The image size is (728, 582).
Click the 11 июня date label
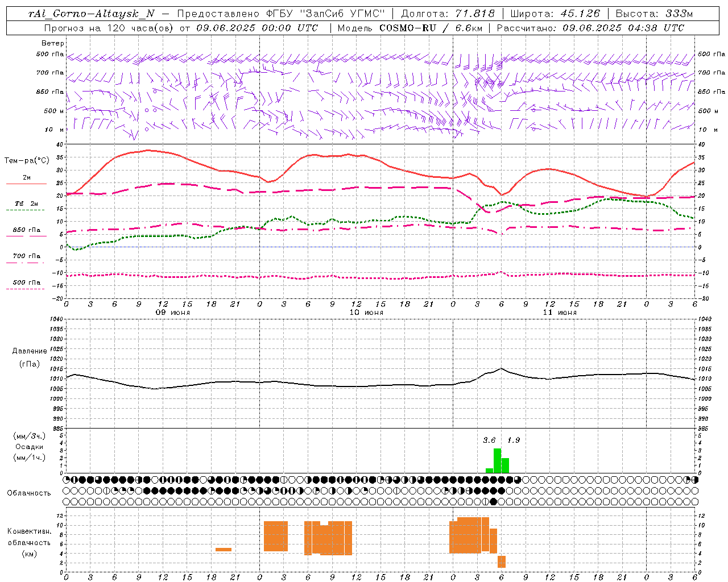tap(559, 313)
